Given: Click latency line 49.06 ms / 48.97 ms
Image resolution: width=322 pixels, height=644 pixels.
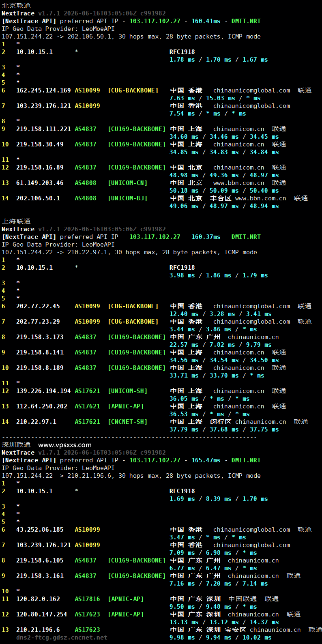Looking at the screenshot, I should pos(224,206).
